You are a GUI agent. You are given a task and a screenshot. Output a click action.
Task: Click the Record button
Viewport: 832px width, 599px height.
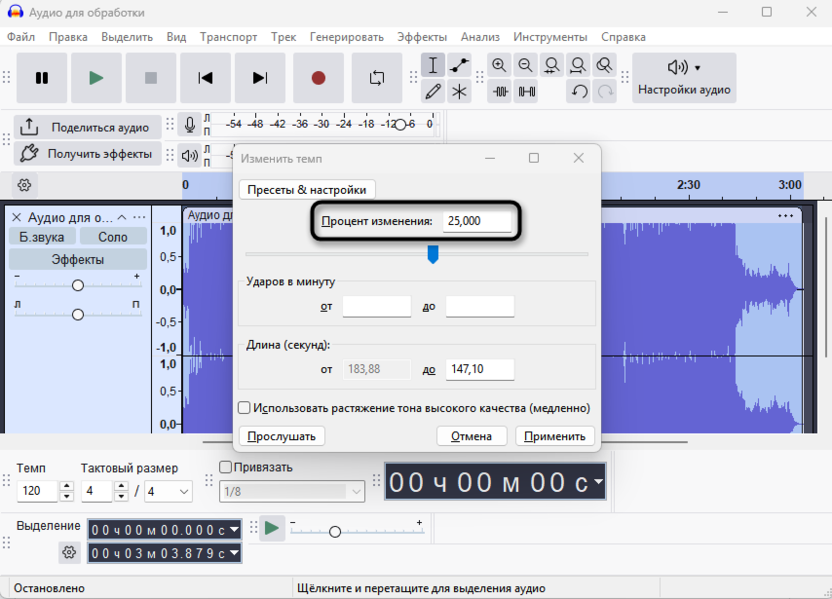318,78
